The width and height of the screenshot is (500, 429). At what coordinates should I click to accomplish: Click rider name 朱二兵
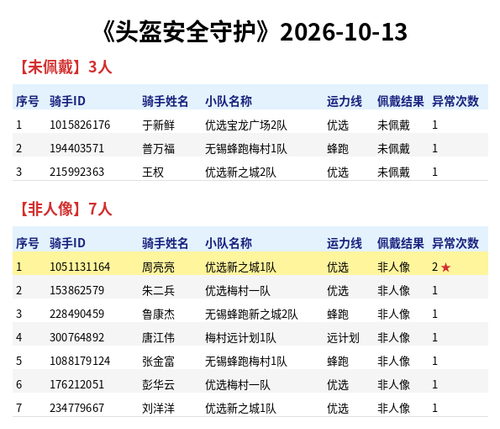158,290
